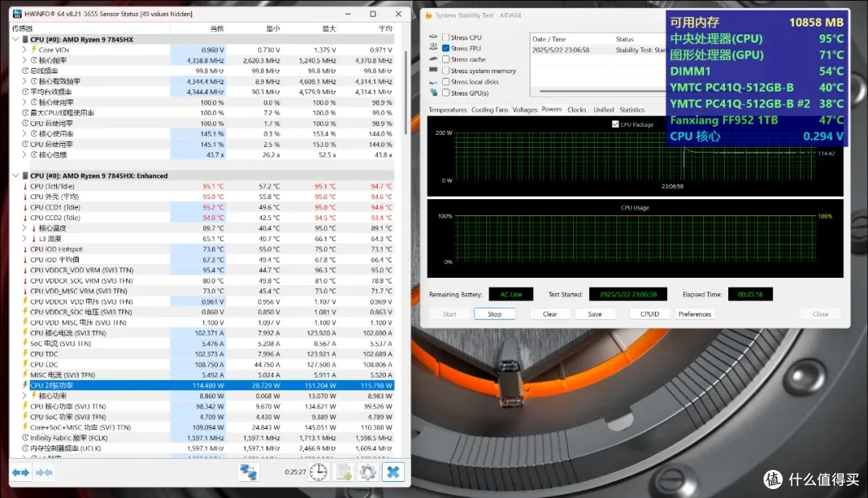Click the Save button in AIDA64

[595, 314]
